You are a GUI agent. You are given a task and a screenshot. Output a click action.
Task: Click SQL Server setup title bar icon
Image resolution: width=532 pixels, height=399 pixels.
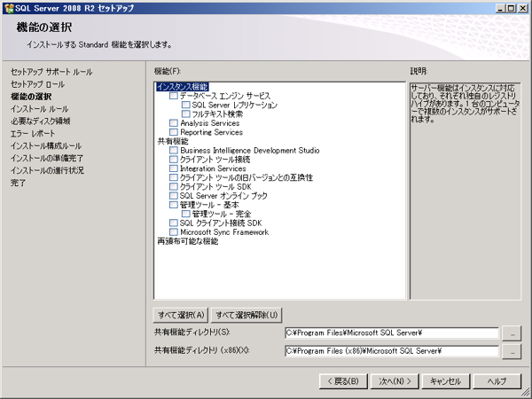(9, 8)
